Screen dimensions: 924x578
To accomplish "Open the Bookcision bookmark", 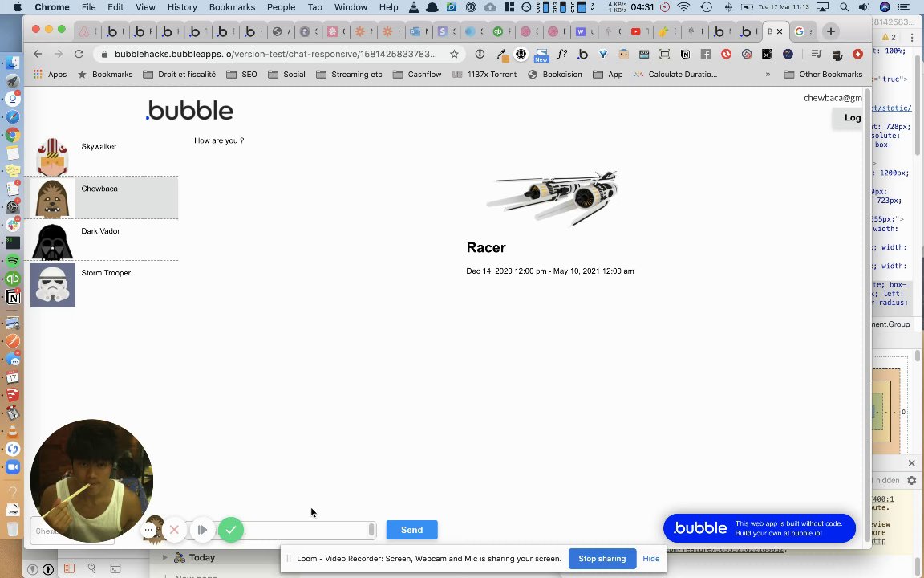I will point(555,75).
